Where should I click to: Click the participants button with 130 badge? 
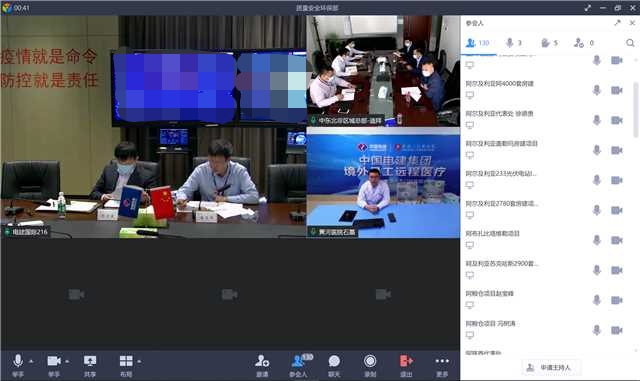pos(299,363)
